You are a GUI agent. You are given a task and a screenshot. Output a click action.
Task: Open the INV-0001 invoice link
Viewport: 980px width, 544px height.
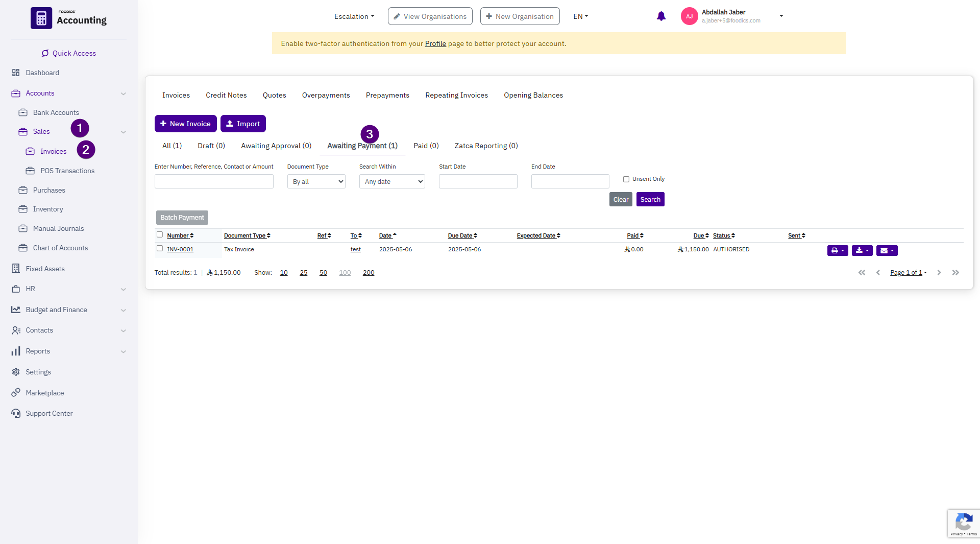point(180,250)
